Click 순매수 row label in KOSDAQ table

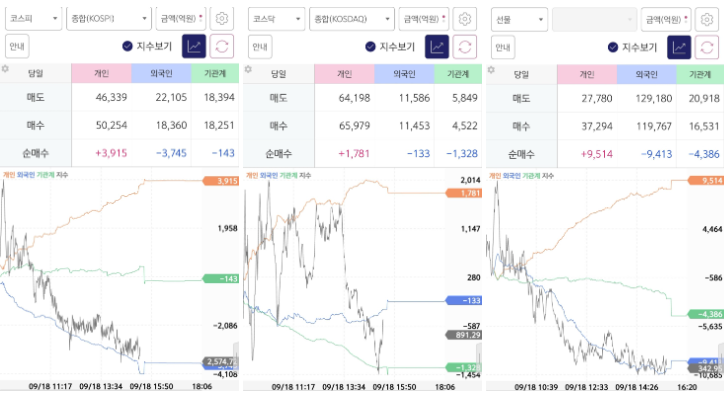tap(279, 153)
